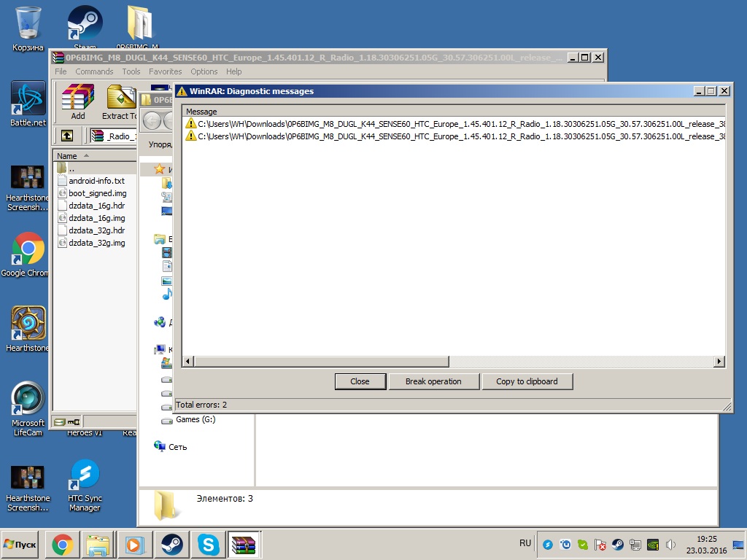Image resolution: width=747 pixels, height=560 pixels.
Task: Click the volume speaker tray icon
Action: [x=670, y=545]
